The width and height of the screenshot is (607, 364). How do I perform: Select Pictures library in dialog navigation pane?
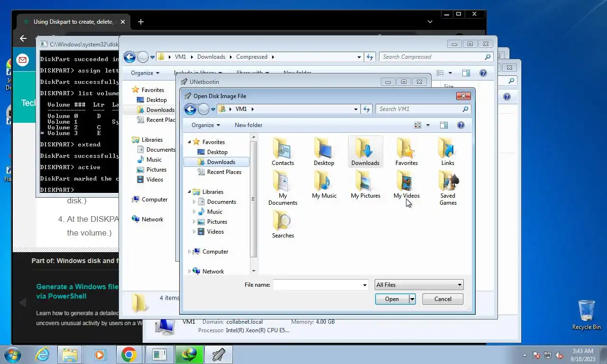pos(217,222)
